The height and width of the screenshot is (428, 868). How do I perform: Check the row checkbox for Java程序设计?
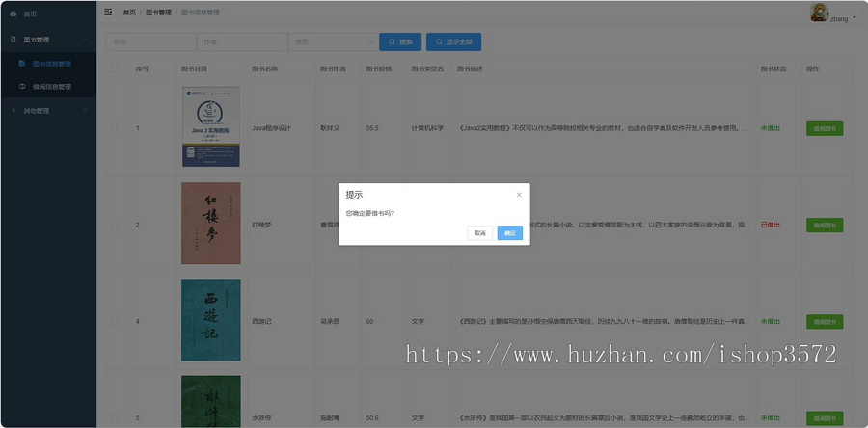tap(114, 128)
